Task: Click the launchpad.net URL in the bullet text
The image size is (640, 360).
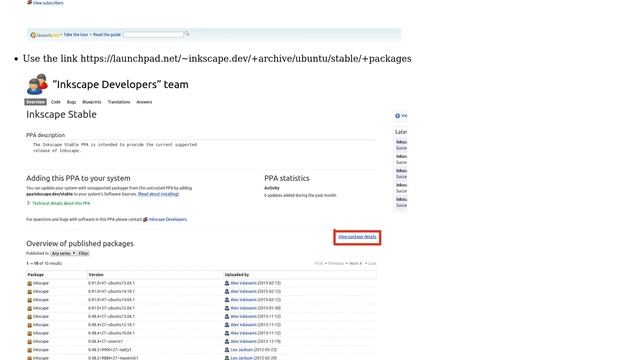Action: (x=246, y=59)
